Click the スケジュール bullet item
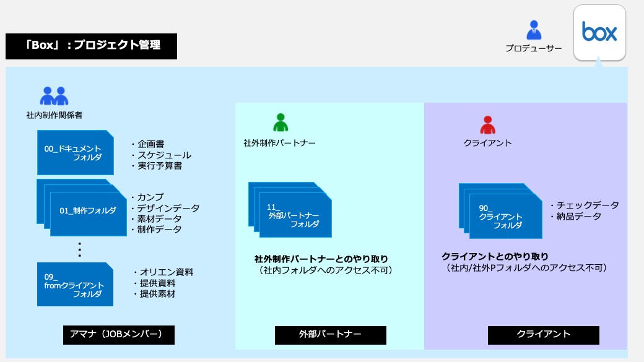Screen dimensions: 644x362 pos(162,155)
